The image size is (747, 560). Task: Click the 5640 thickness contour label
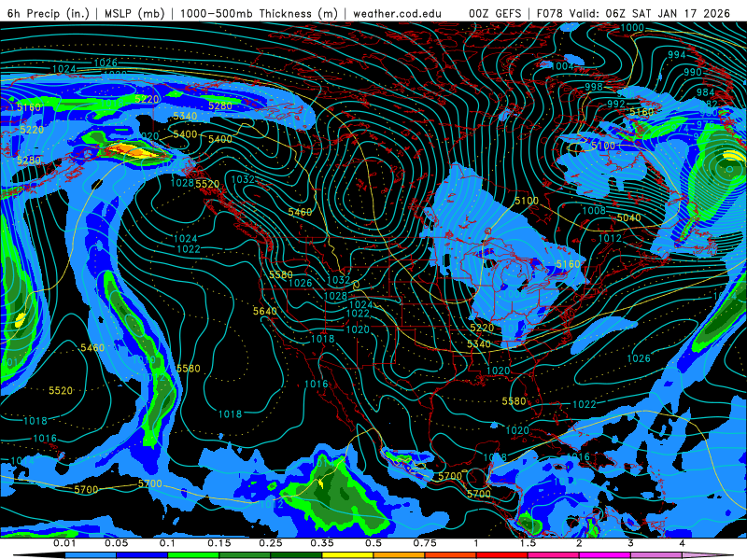[x=265, y=311]
